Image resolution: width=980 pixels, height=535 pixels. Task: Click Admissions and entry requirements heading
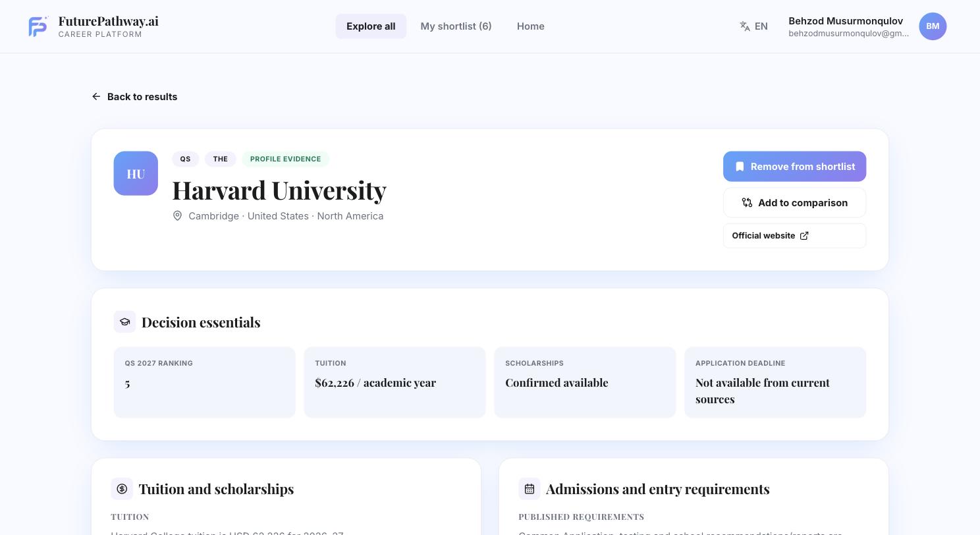coord(657,489)
